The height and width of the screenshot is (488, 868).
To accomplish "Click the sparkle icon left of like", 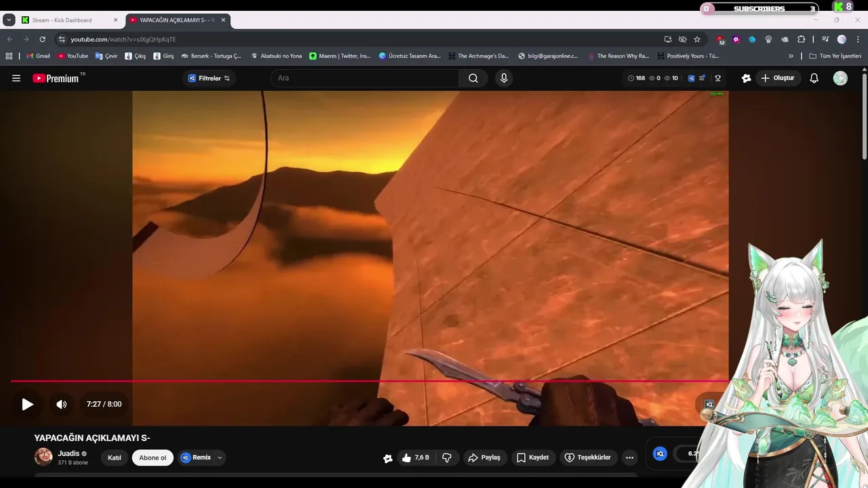I will pos(388,458).
